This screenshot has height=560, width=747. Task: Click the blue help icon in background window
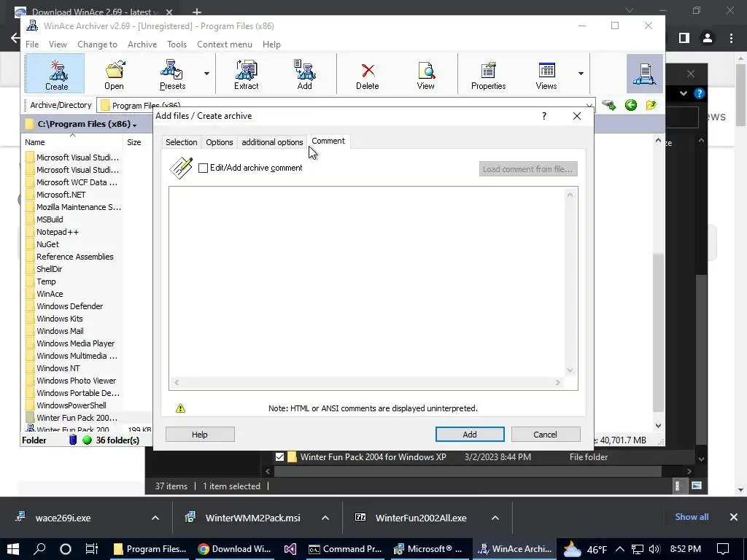point(700,93)
